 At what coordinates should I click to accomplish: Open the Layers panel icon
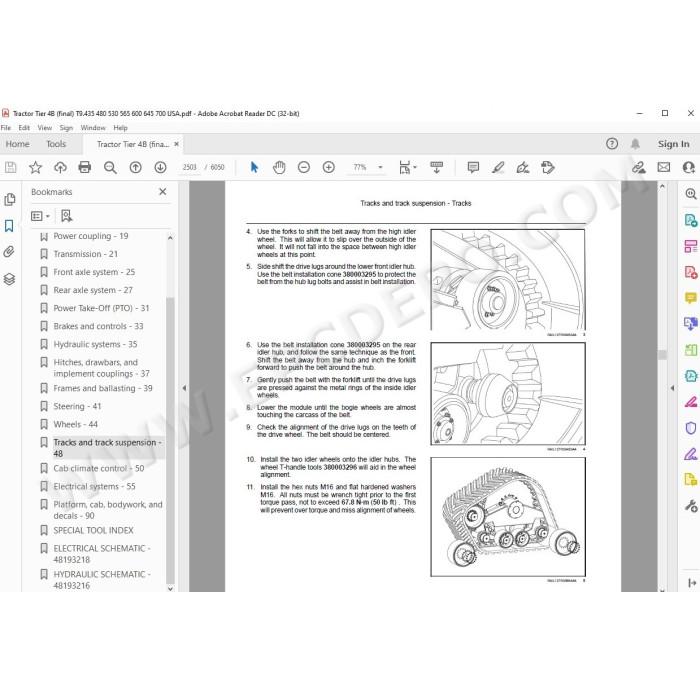[9, 279]
